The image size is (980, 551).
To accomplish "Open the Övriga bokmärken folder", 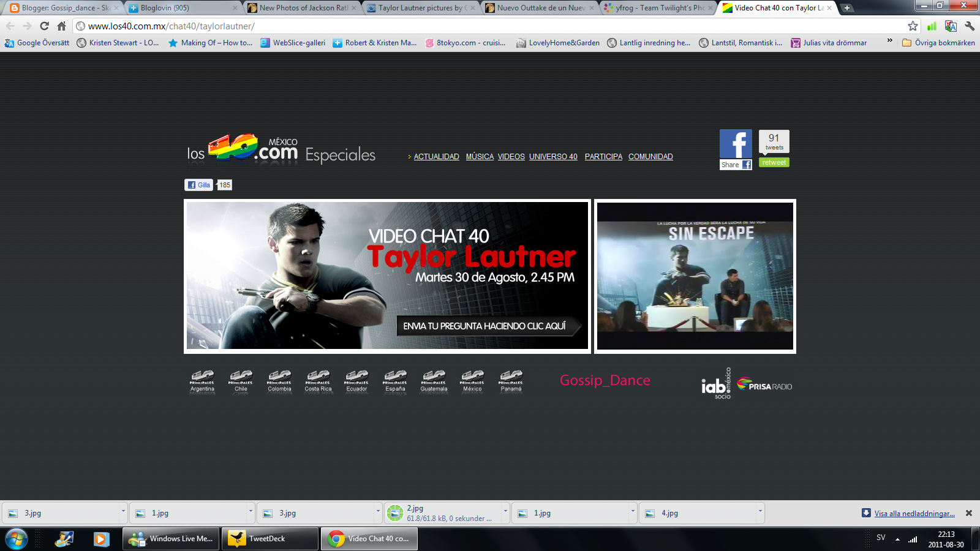I will coord(938,43).
